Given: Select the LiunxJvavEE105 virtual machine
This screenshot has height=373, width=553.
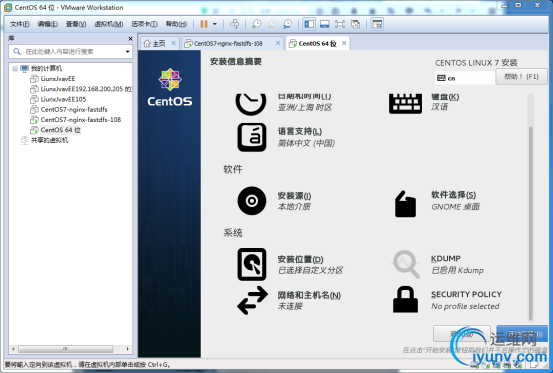Looking at the screenshot, I should pyautogui.click(x=63, y=99).
